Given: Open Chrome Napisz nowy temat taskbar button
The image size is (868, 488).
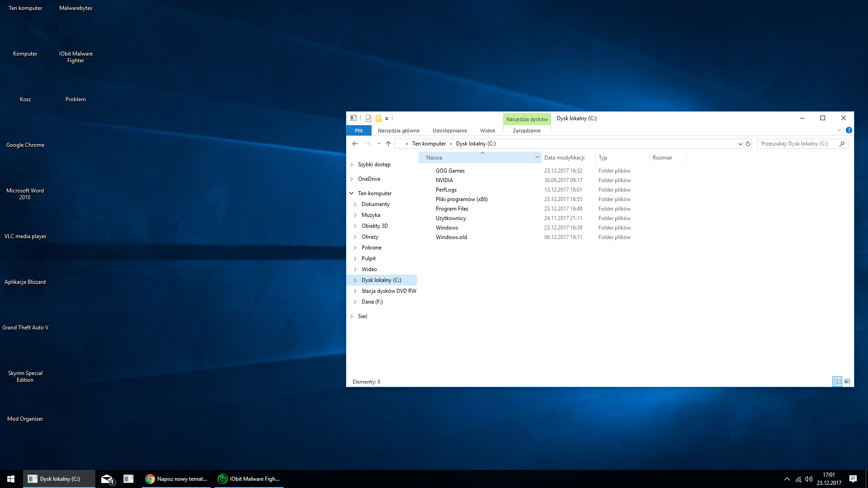Looking at the screenshot, I should [176, 479].
